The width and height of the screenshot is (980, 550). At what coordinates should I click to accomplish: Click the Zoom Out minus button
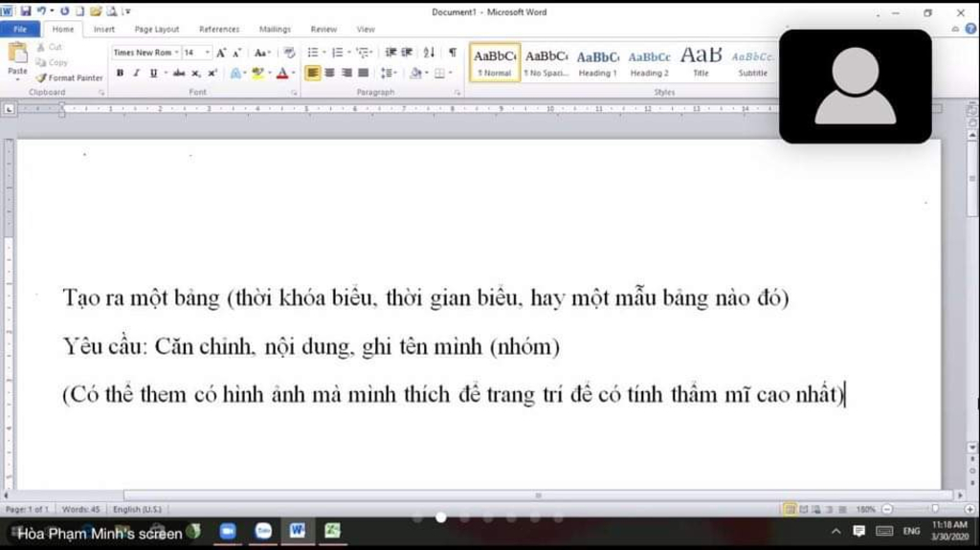pyautogui.click(x=886, y=510)
